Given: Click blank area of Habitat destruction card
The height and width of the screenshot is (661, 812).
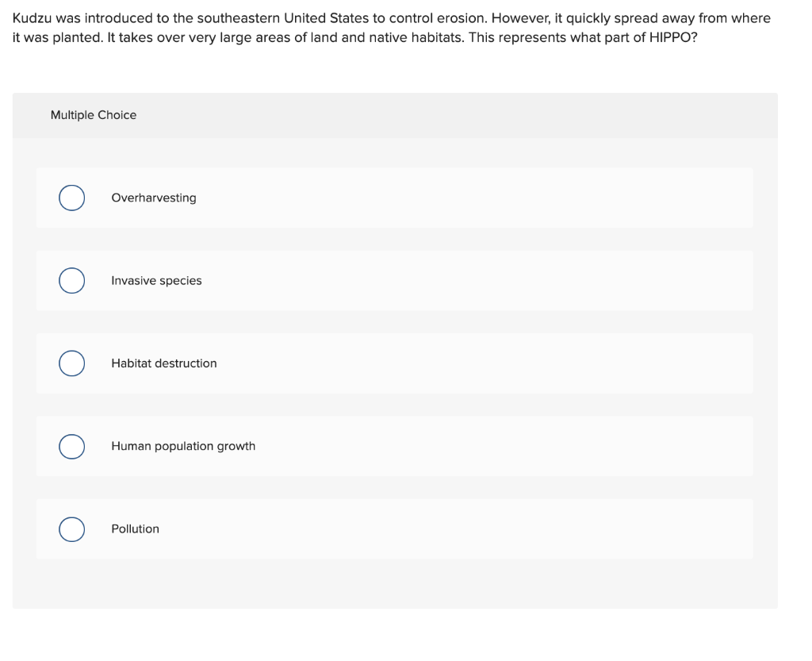Looking at the screenshot, I should (x=466, y=363).
